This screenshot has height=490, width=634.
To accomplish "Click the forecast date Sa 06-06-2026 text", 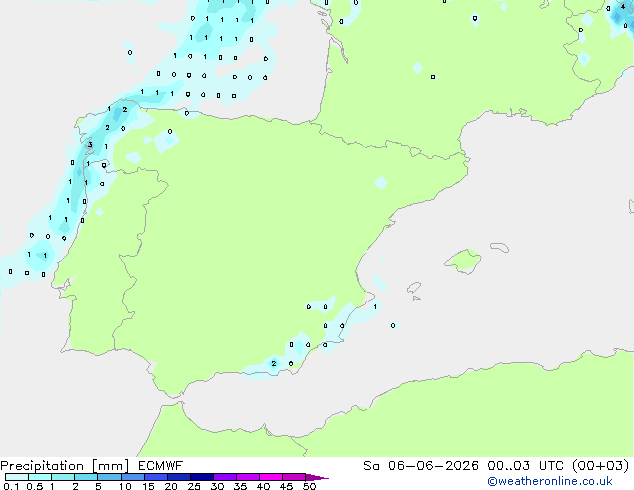I will (421, 466).
